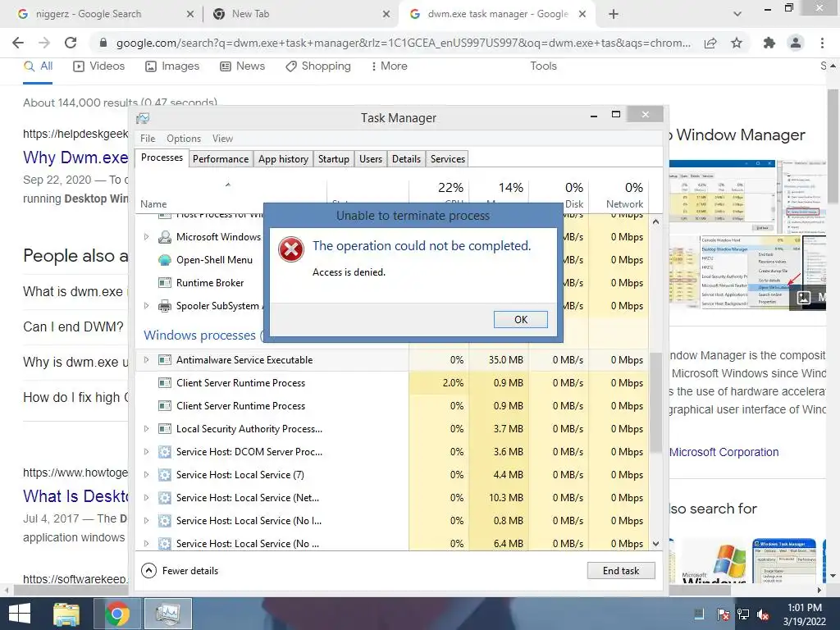Click the 14% Memory column header

pyautogui.click(x=499, y=195)
